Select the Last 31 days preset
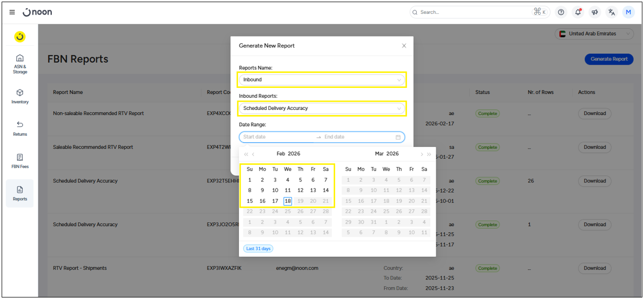This screenshot has height=299, width=644. pyautogui.click(x=258, y=249)
